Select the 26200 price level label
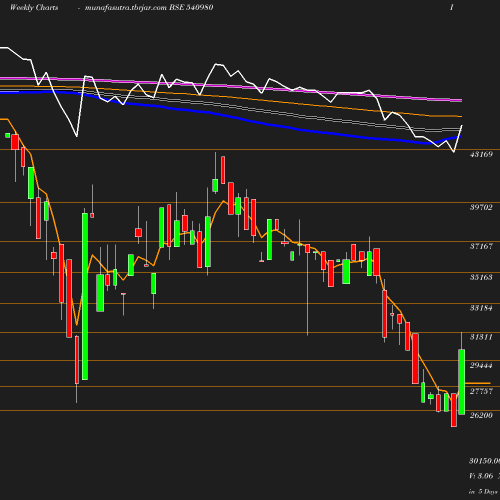This screenshot has width=500, height=500. point(481,415)
